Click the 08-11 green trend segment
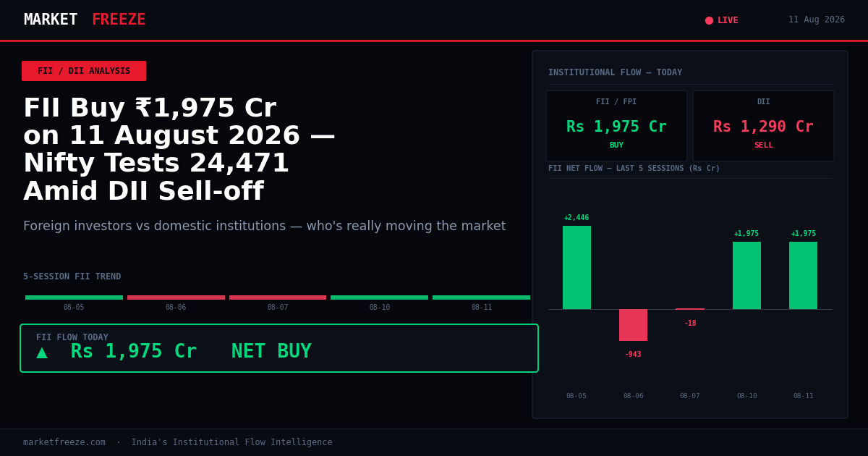The height and width of the screenshot is (456, 868). [x=481, y=297]
